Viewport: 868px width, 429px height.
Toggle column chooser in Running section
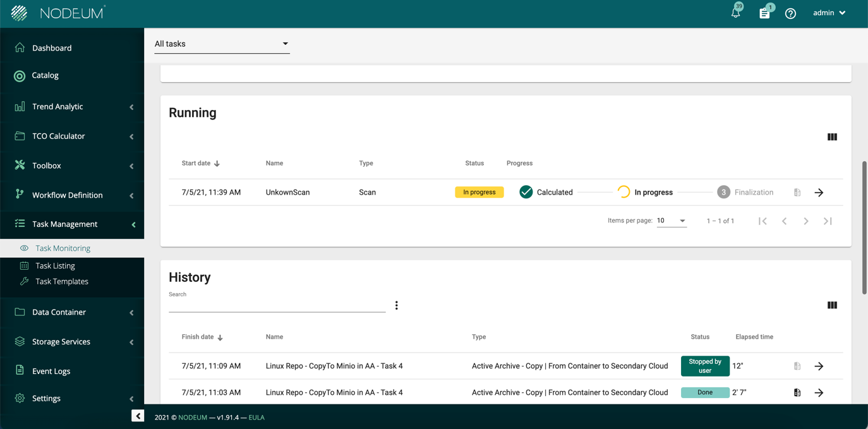(832, 137)
